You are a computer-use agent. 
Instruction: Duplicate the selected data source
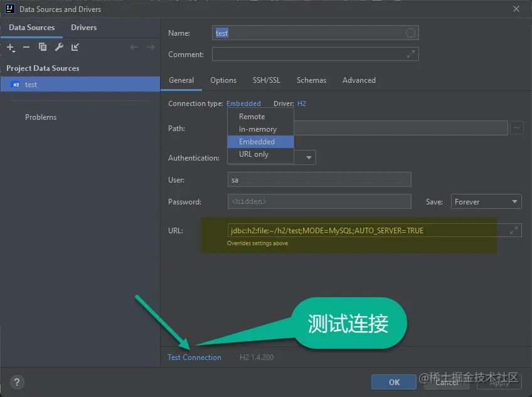click(x=43, y=47)
